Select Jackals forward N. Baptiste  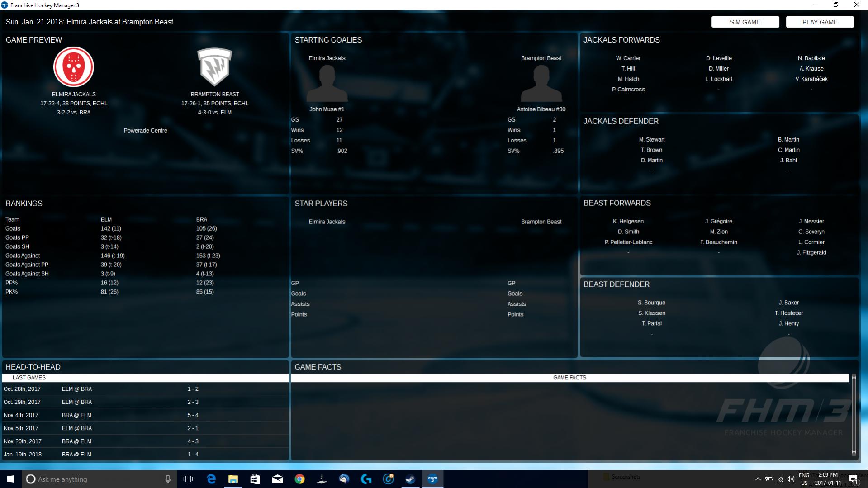[x=811, y=58]
